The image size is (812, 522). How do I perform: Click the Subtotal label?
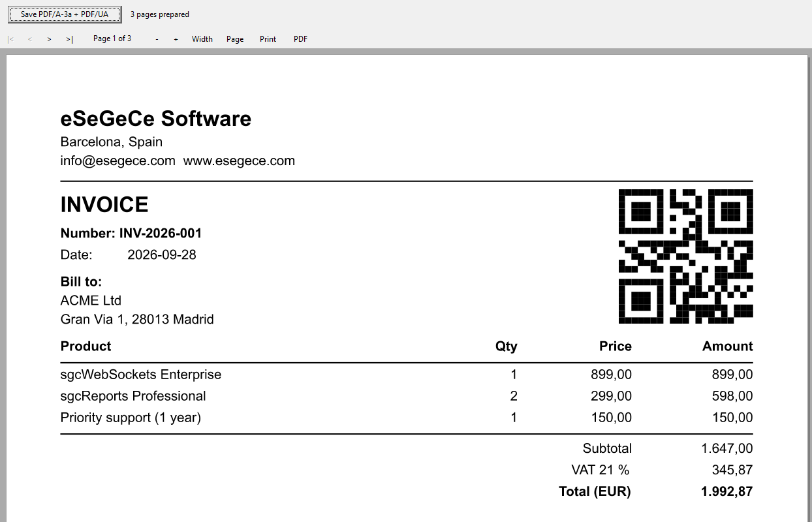pos(607,448)
